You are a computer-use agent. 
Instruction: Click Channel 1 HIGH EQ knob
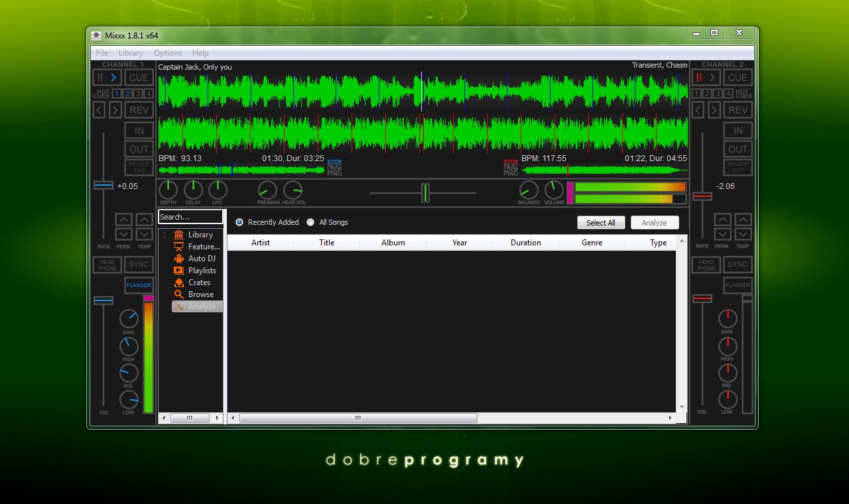(129, 346)
